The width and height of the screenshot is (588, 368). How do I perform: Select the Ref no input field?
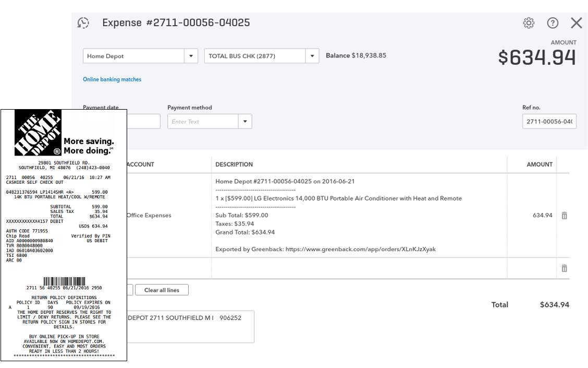pyautogui.click(x=549, y=121)
